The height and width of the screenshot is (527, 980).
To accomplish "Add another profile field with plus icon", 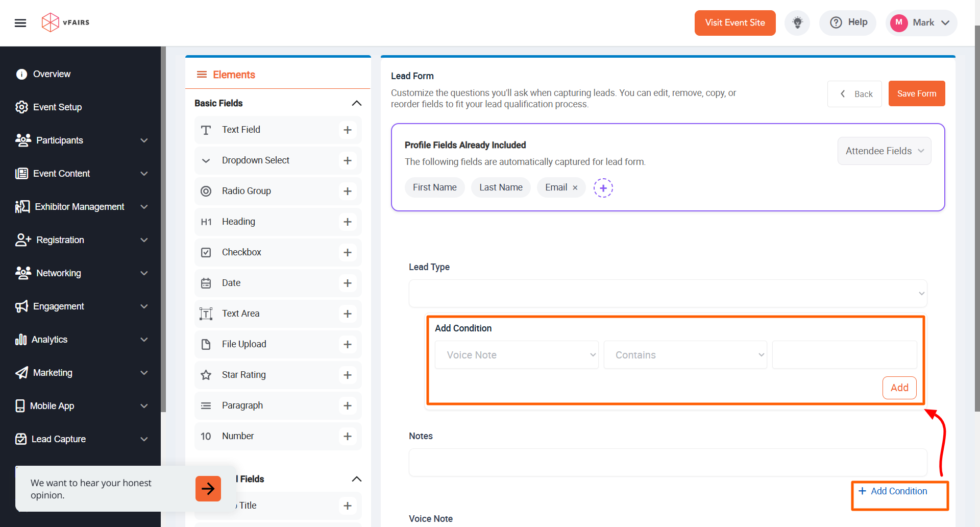I will [603, 188].
